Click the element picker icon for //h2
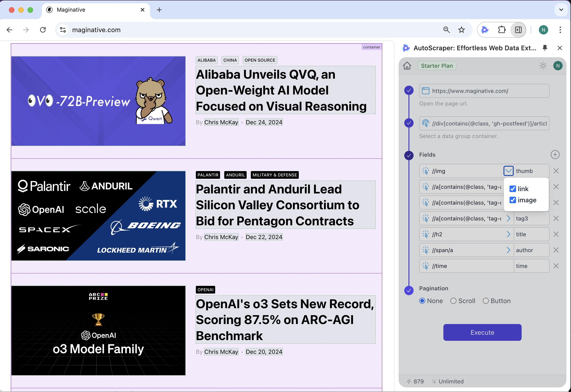571x392 pixels. coord(425,234)
